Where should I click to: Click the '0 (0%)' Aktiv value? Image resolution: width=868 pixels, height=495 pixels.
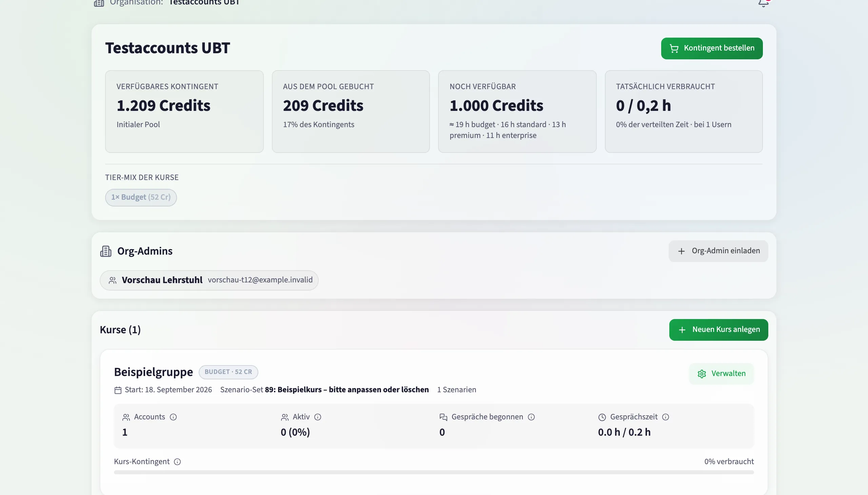coord(295,432)
